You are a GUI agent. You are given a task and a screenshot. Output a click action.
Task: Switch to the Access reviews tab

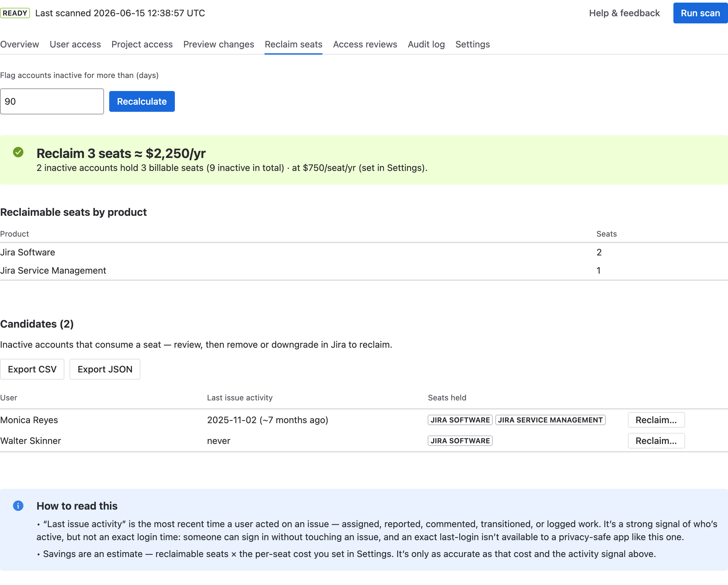[x=365, y=44]
